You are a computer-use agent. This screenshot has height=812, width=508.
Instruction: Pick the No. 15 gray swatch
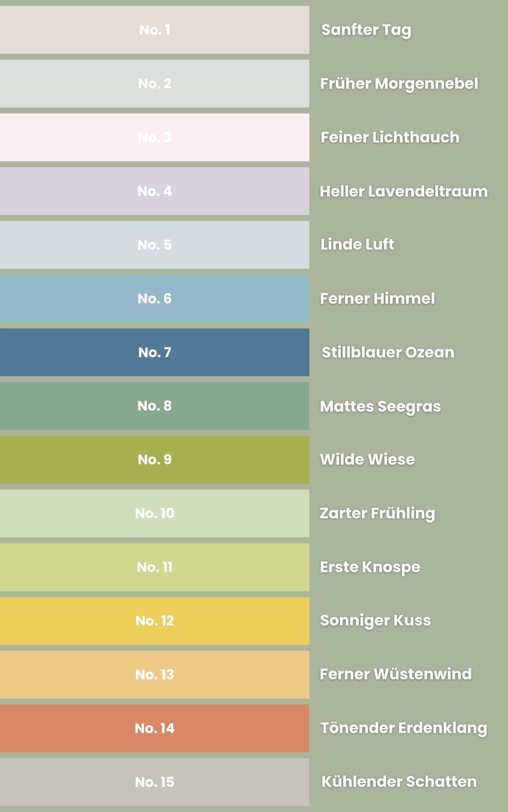154,782
